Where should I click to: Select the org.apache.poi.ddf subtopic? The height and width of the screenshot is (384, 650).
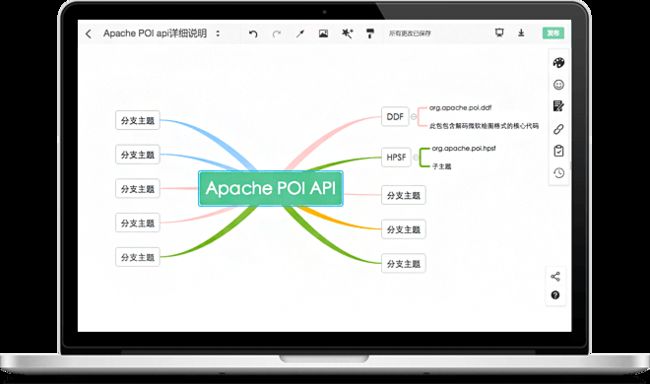(x=460, y=108)
